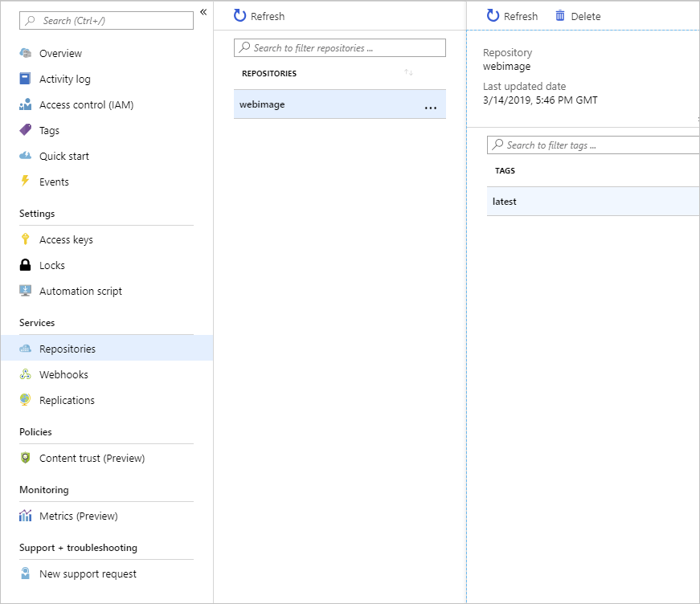The width and height of the screenshot is (700, 604).
Task: Open Activity log via its icon
Action: click(x=27, y=79)
